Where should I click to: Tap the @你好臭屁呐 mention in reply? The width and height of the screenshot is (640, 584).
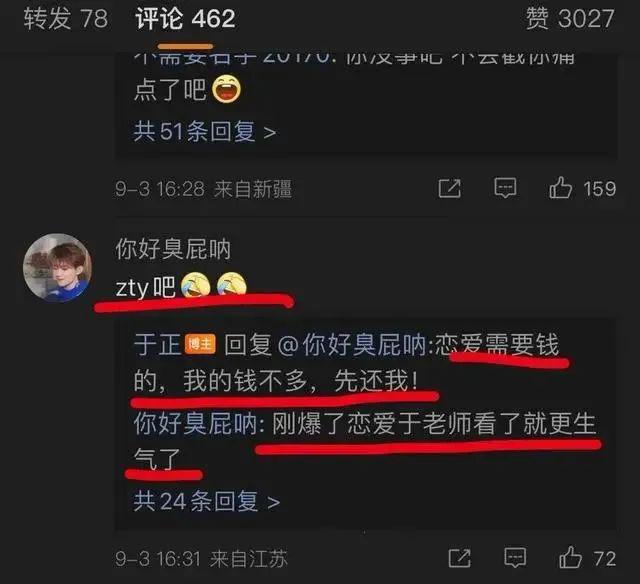click(x=353, y=344)
